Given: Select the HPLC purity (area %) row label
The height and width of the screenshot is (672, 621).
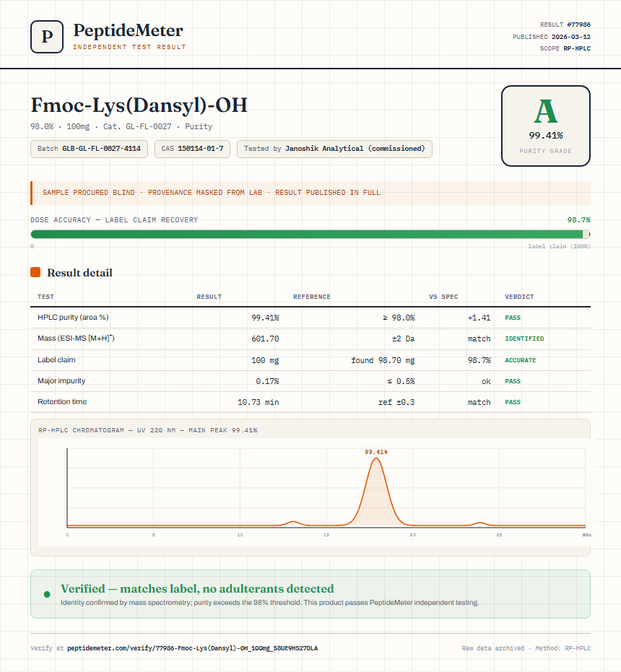Looking at the screenshot, I should pyautogui.click(x=73, y=317).
